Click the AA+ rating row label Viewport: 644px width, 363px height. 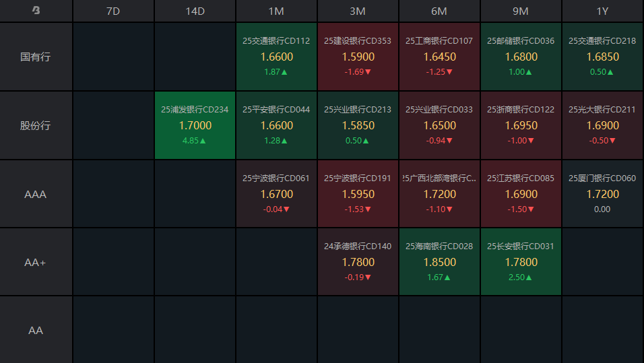click(x=36, y=262)
